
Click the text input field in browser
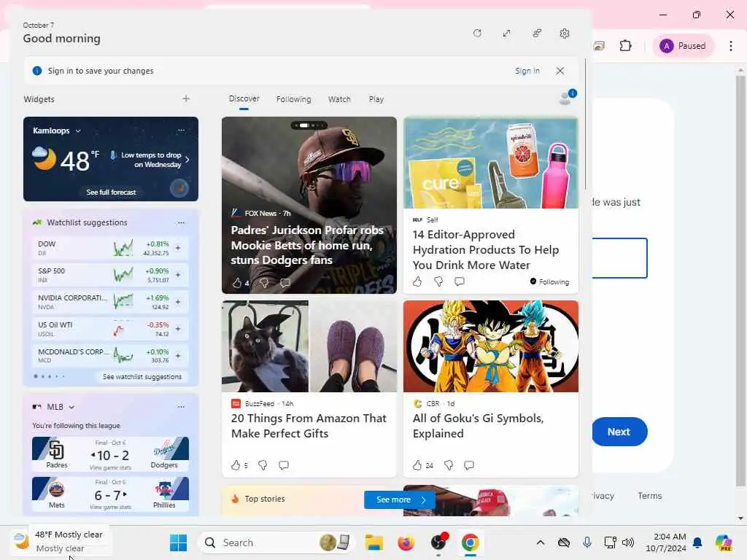619,257
